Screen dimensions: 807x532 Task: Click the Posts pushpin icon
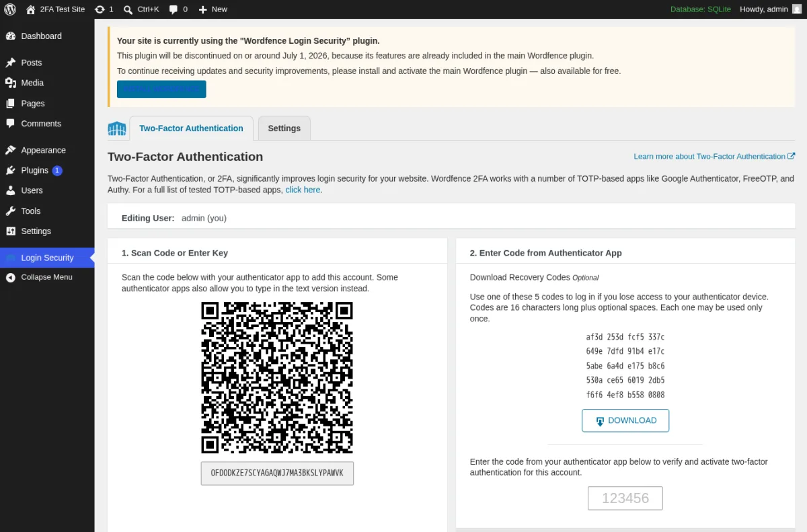[x=10, y=63]
